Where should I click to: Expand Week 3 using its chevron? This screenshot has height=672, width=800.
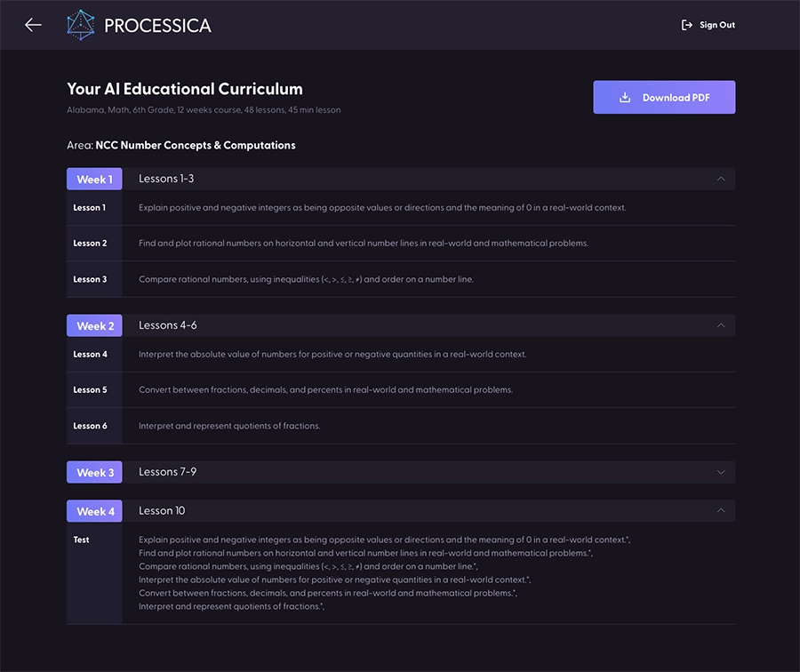tap(721, 472)
